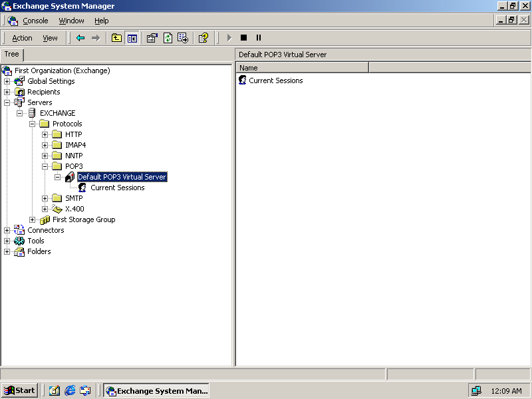This screenshot has width=532, height=399.
Task: Pause the virtual server with Pause button
Action: coord(259,38)
